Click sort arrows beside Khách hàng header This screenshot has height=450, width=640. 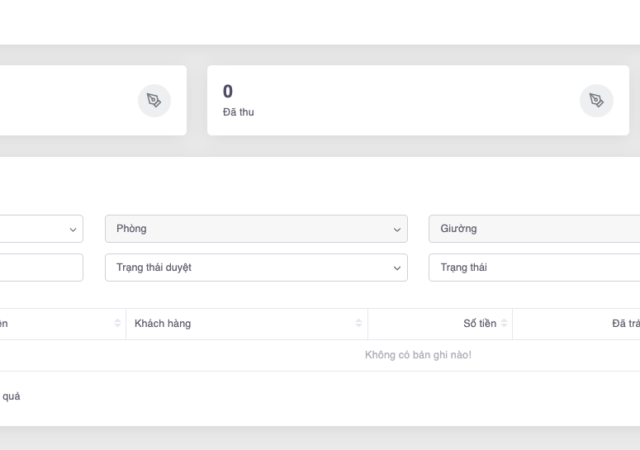point(358,323)
